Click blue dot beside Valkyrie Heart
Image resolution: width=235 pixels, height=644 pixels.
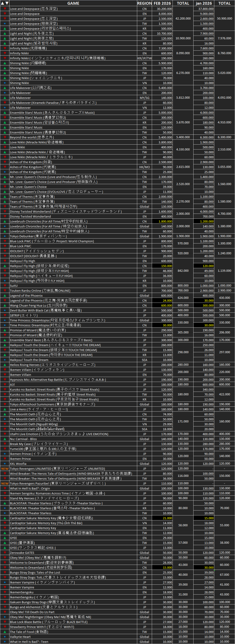(x=5, y=637)
